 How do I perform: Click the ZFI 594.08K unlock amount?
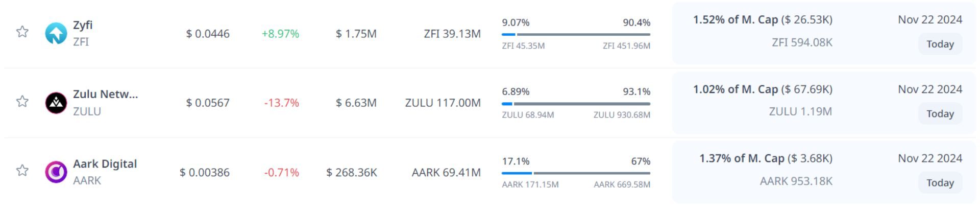tap(802, 42)
